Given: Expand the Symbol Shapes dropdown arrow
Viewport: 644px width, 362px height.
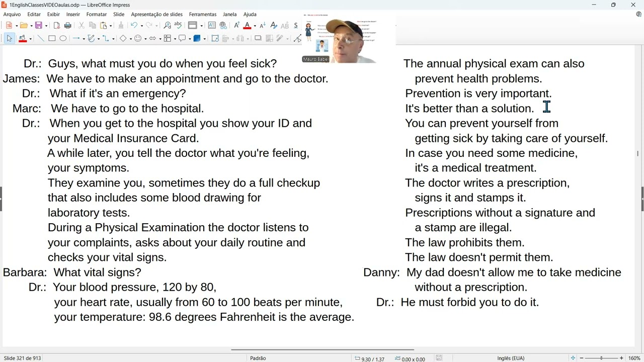Looking at the screenshot, I should [x=144, y=39].
